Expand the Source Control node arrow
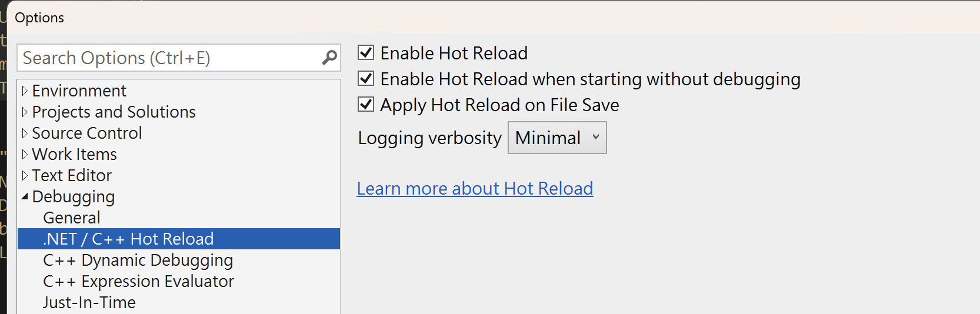Viewport: 980px width, 314px height. pyautogui.click(x=25, y=133)
